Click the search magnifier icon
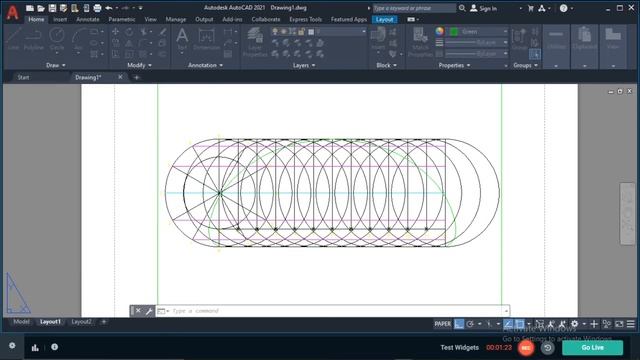 pyautogui.click(x=462, y=8)
